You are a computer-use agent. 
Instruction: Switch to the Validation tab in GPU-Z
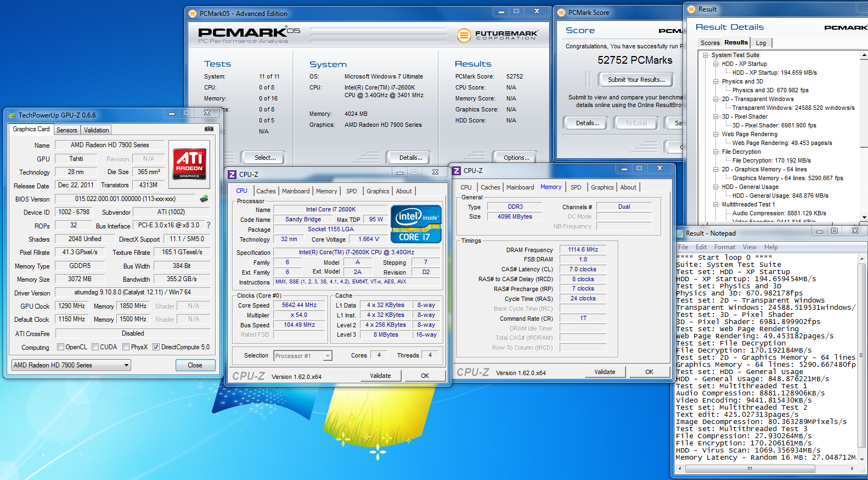click(x=97, y=130)
